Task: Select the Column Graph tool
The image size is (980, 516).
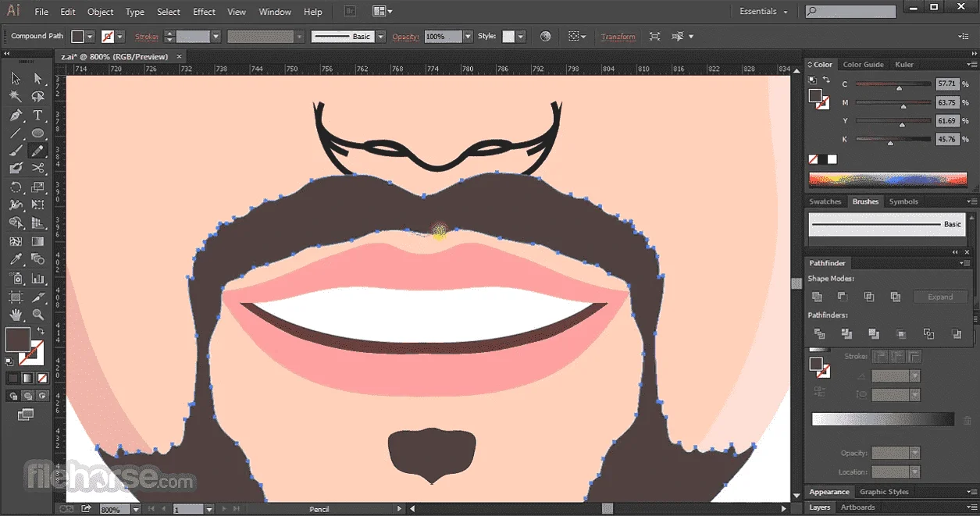Action: click(x=37, y=279)
